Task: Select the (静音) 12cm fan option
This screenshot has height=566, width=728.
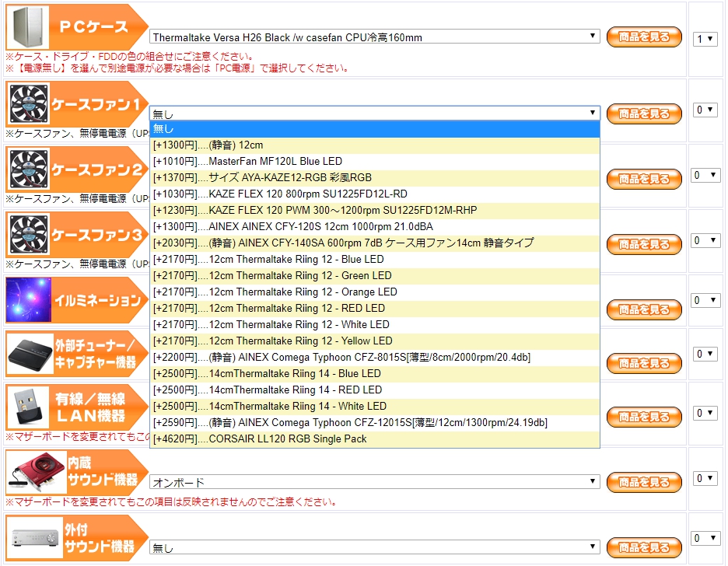Action: click(375, 145)
